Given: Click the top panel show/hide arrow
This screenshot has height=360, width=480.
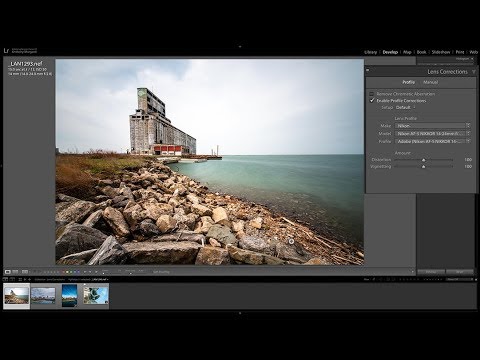Looking at the screenshot, I should point(240,47).
